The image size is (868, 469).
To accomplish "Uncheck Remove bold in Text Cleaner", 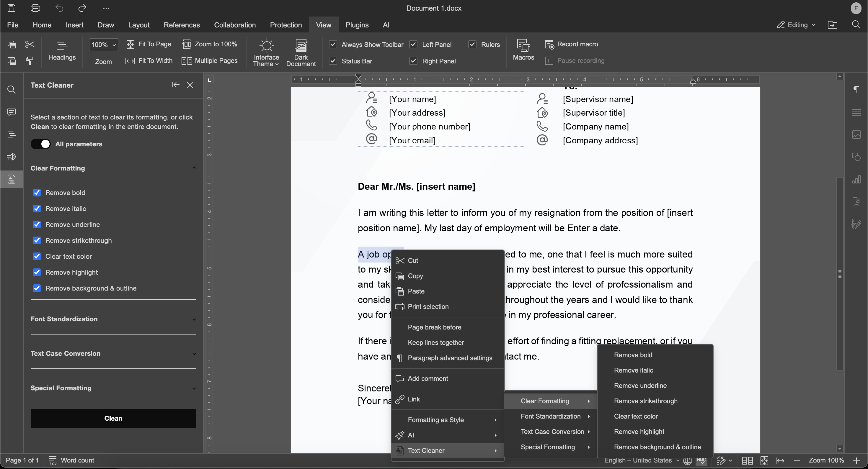I will click(37, 193).
